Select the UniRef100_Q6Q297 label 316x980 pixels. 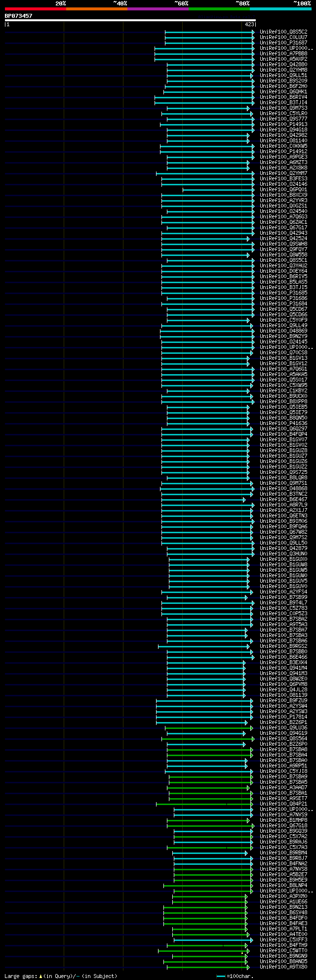283,428
